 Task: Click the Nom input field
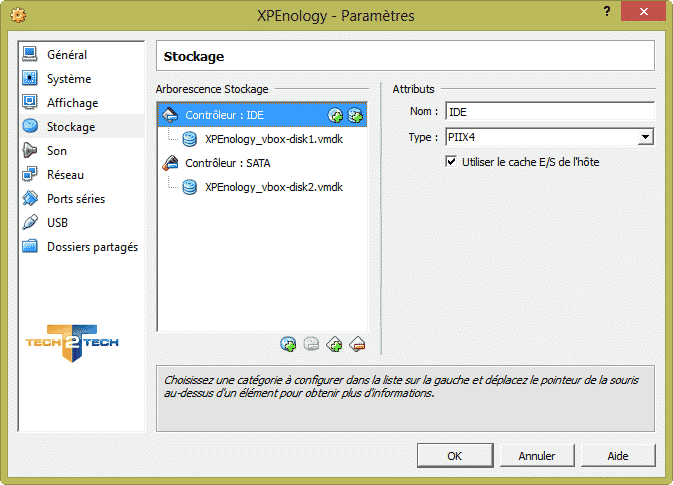pyautogui.click(x=550, y=112)
